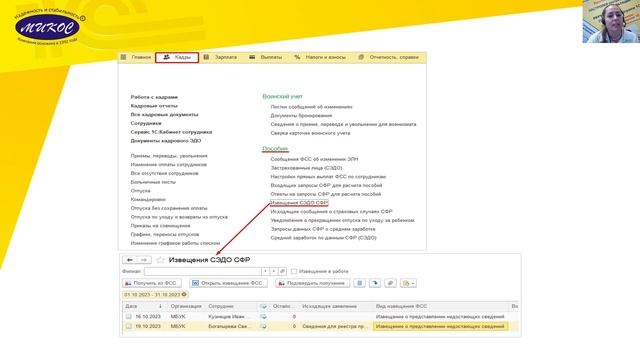The width and height of the screenshot is (640, 360).
Task: Open Входящие запросы СФР для расчета пособий
Action: 326,185
